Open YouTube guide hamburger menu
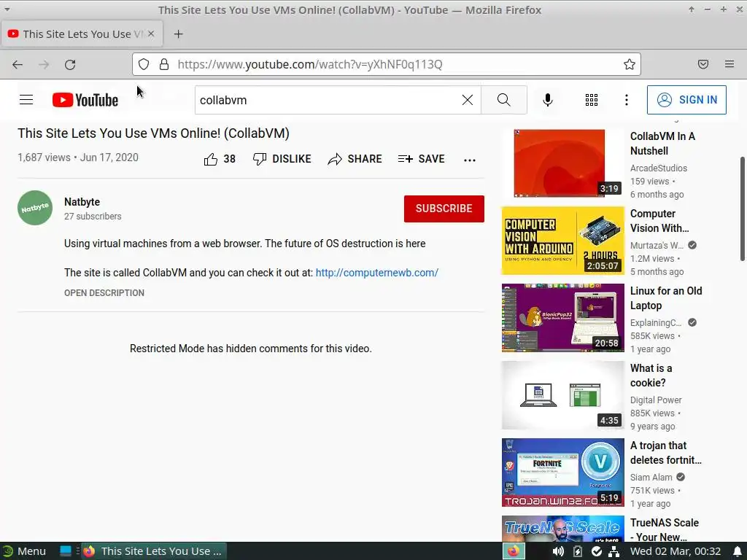The height and width of the screenshot is (560, 747). click(26, 100)
